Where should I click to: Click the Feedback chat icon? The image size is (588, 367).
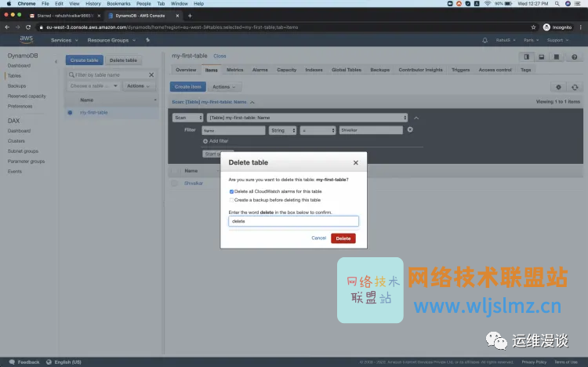12,362
